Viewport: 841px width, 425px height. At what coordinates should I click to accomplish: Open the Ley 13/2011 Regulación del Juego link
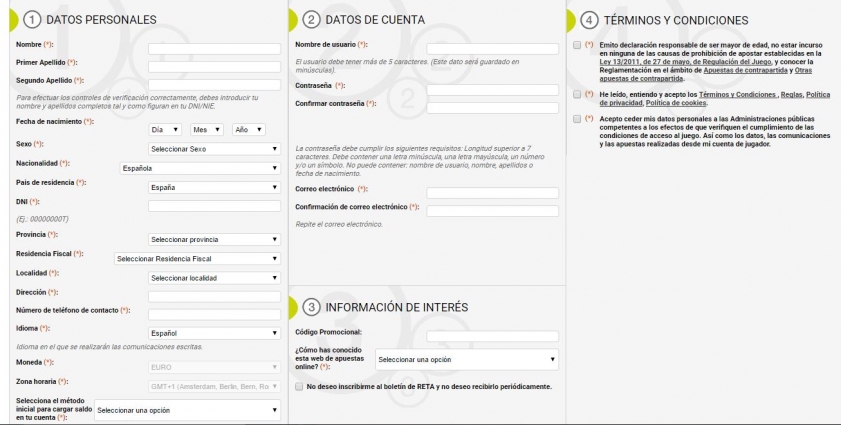(x=685, y=62)
